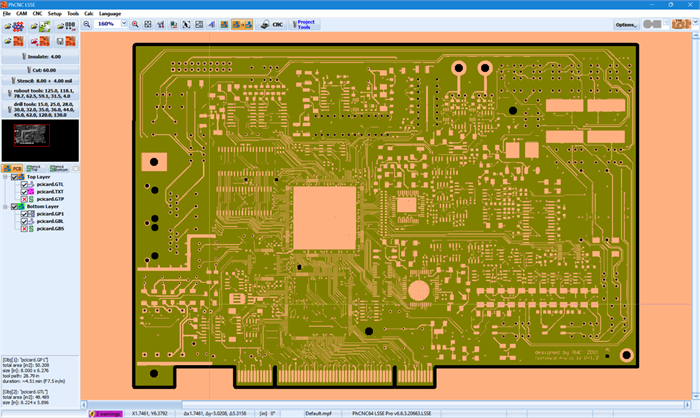Open the Calc menu
The width and height of the screenshot is (700, 418).
pos(89,13)
